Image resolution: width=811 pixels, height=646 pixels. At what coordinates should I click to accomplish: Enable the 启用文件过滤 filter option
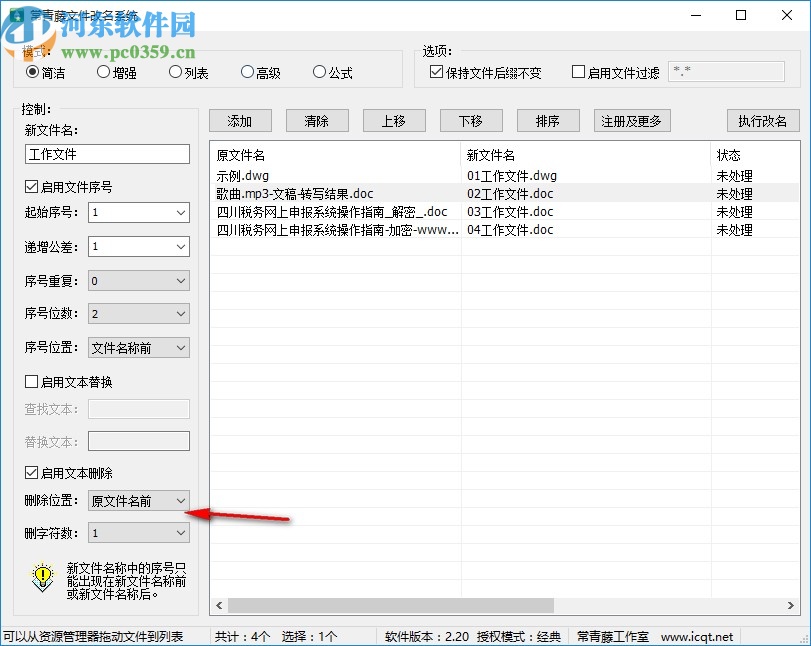point(577,70)
